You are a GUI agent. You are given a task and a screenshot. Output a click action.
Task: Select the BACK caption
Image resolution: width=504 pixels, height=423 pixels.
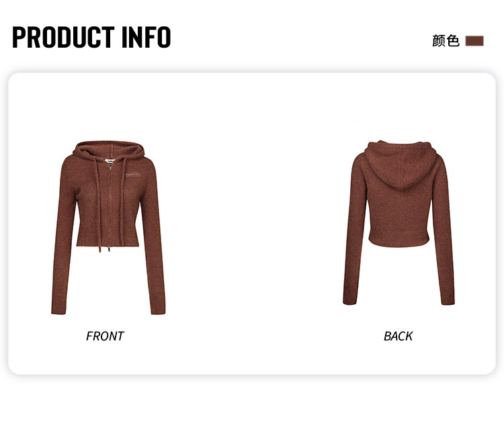click(x=398, y=336)
